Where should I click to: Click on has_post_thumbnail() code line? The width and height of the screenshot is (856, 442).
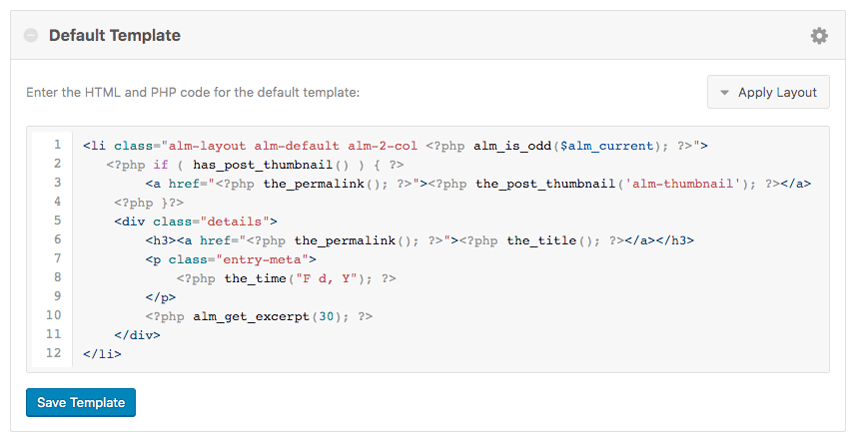coord(255,165)
